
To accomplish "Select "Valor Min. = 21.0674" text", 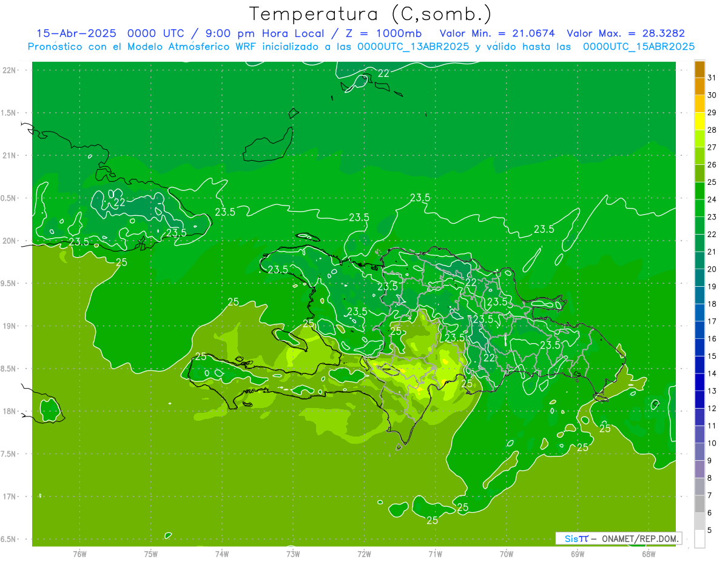I will [497, 33].
